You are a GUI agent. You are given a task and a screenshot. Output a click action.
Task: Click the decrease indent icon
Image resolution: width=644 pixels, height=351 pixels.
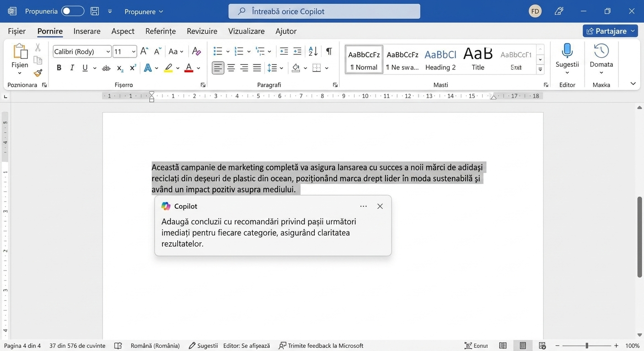click(x=284, y=51)
